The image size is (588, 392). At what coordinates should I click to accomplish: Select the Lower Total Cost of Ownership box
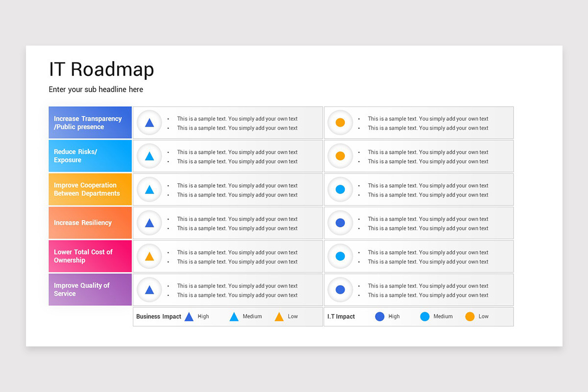(x=90, y=256)
